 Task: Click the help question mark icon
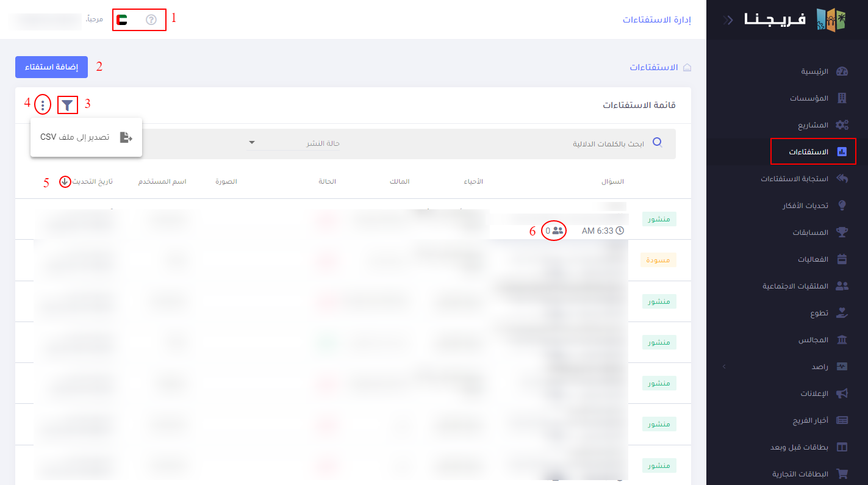pos(151,20)
